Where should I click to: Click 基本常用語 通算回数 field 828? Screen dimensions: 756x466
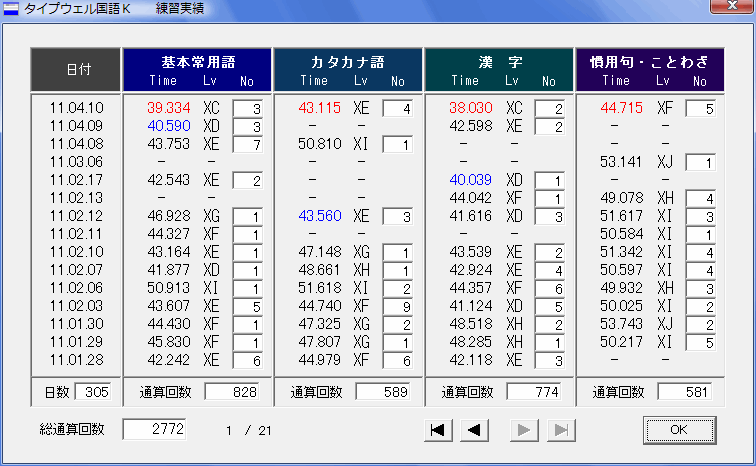click(x=232, y=392)
